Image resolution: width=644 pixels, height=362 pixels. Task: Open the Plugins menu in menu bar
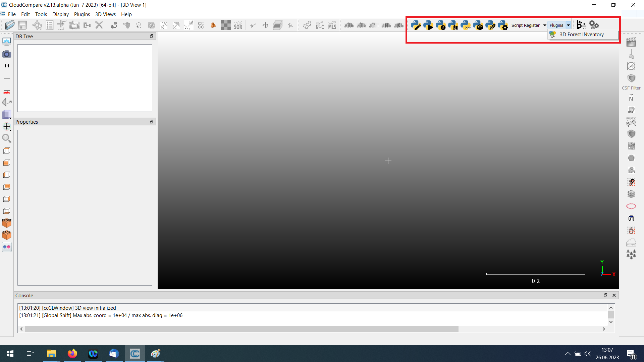82,14
